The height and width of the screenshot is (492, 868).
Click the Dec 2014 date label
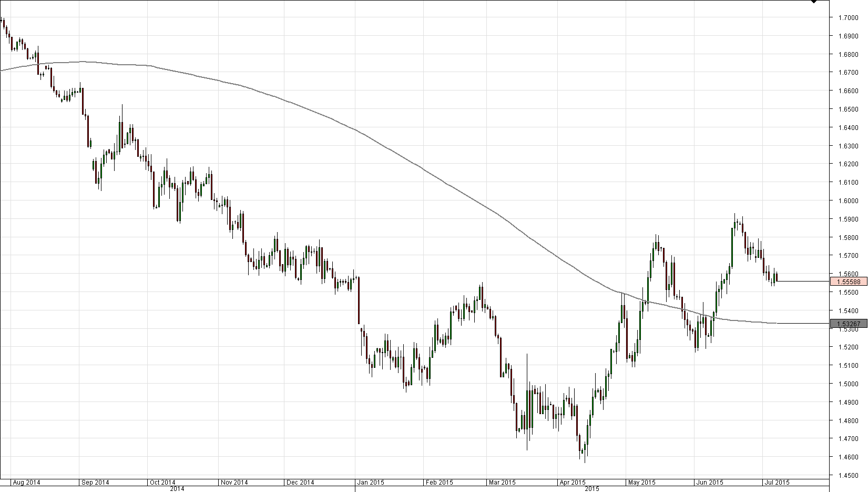pyautogui.click(x=300, y=482)
